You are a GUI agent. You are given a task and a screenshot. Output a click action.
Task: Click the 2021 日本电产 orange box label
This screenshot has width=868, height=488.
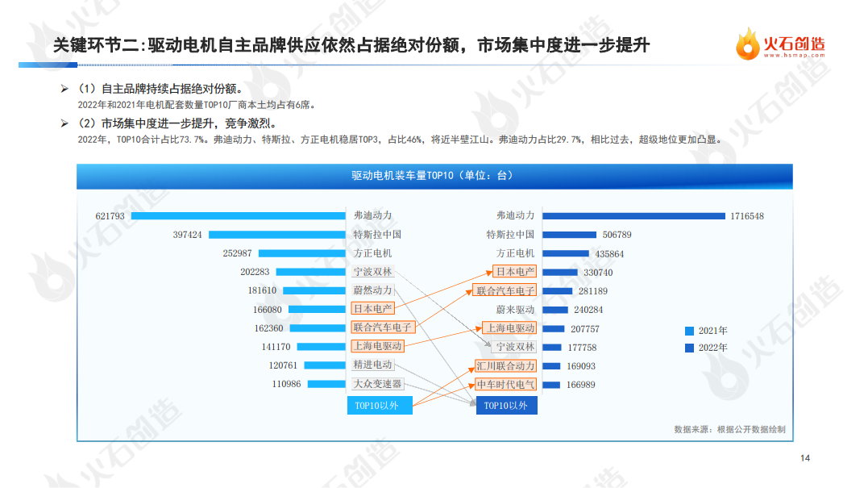373,309
